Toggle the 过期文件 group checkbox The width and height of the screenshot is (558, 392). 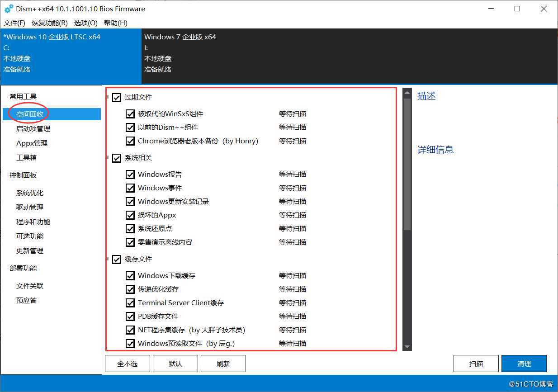[x=117, y=97]
